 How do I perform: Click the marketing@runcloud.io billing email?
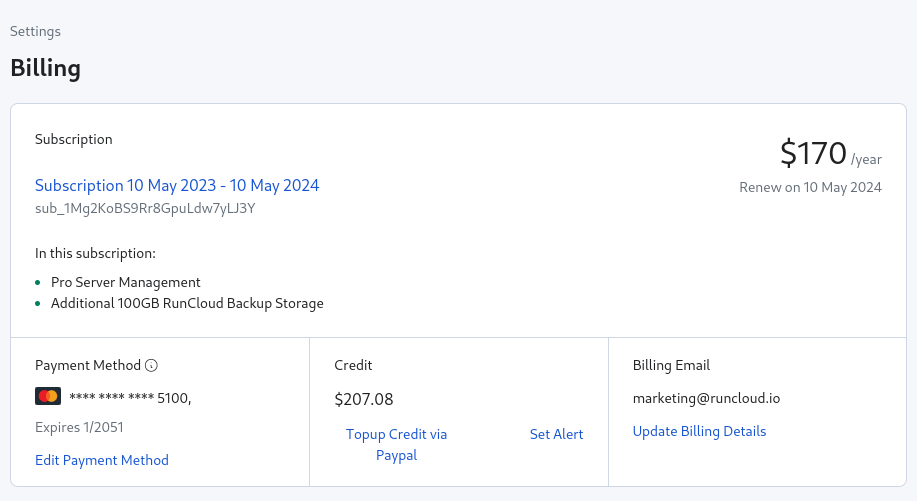pyautogui.click(x=706, y=398)
